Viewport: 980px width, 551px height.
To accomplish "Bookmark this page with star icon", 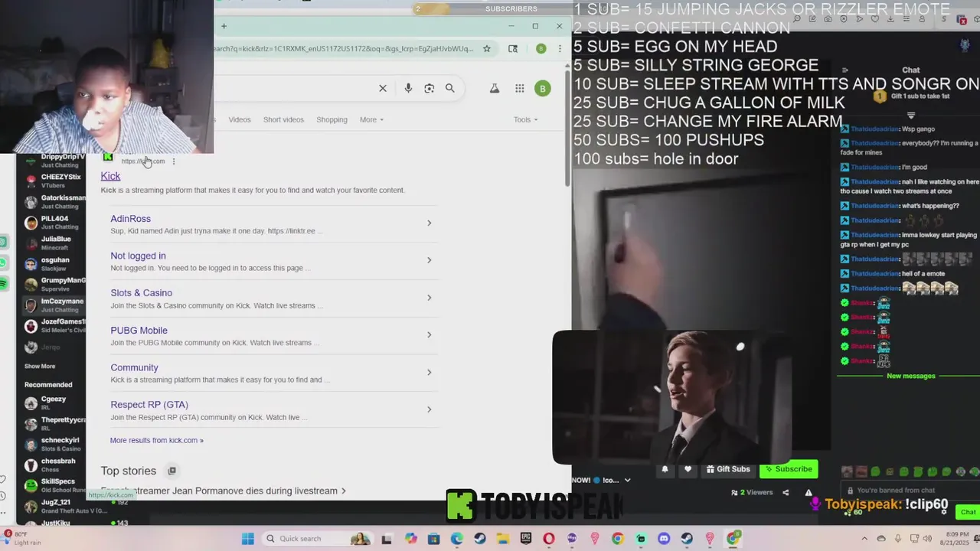I will 486,48.
